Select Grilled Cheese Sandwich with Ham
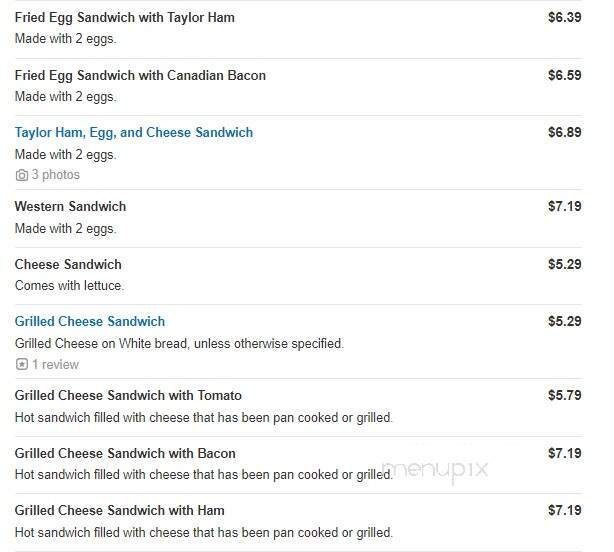This screenshot has height=552, width=614. (x=119, y=511)
